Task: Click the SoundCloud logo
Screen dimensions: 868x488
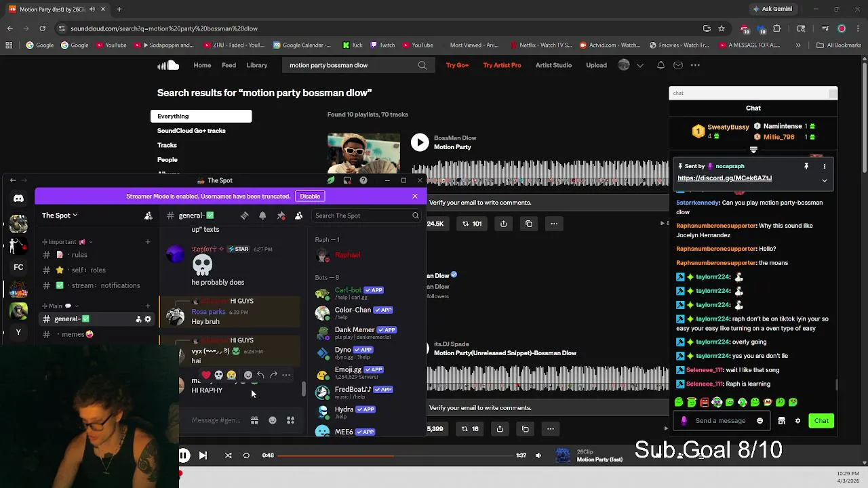Action: [168, 65]
